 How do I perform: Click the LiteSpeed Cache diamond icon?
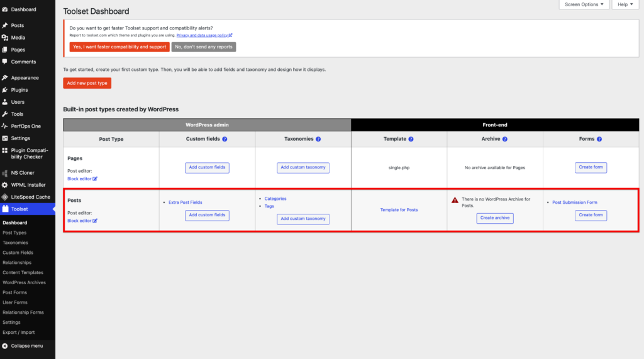pos(5,197)
